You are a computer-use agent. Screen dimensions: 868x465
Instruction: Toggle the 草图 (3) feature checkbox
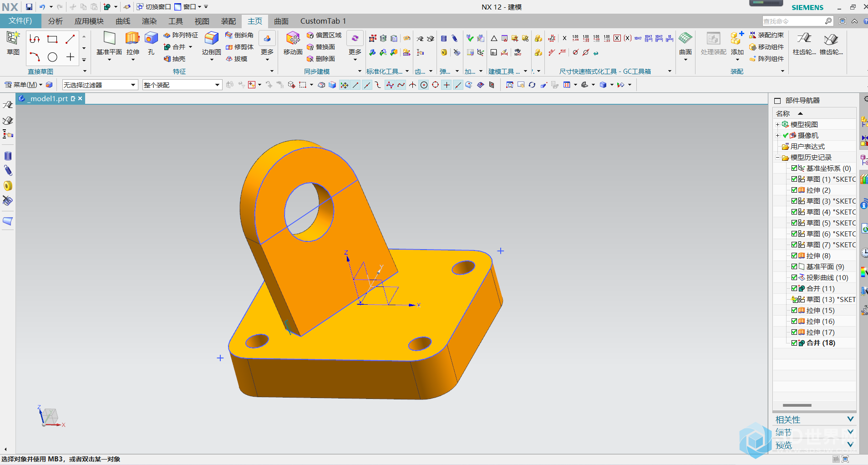(x=794, y=201)
